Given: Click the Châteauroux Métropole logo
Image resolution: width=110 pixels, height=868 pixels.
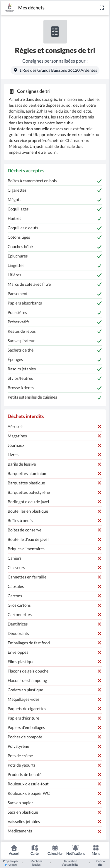Looking at the screenshot, I should pos(9,7).
